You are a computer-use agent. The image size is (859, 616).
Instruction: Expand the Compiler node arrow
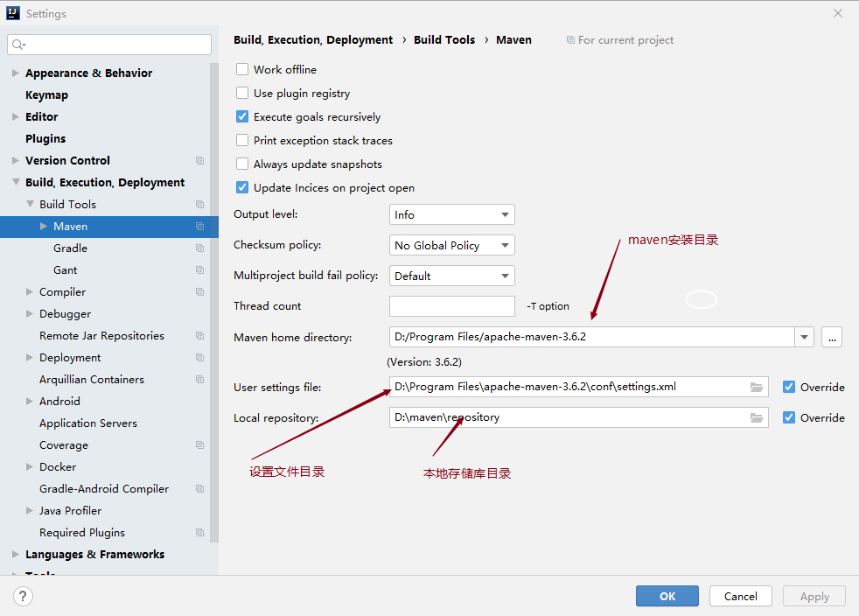click(x=30, y=292)
